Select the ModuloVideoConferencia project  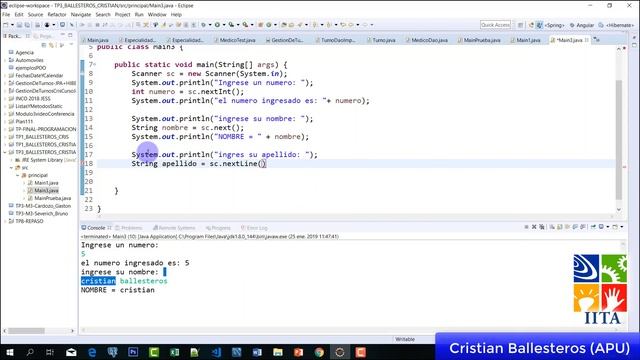coord(44,114)
